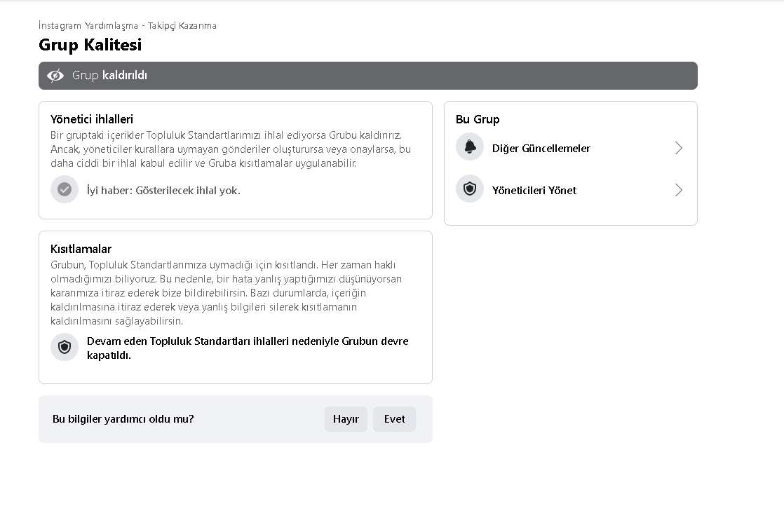Click the Grubun devre dışı bırakıldı restriction notice

click(248, 348)
